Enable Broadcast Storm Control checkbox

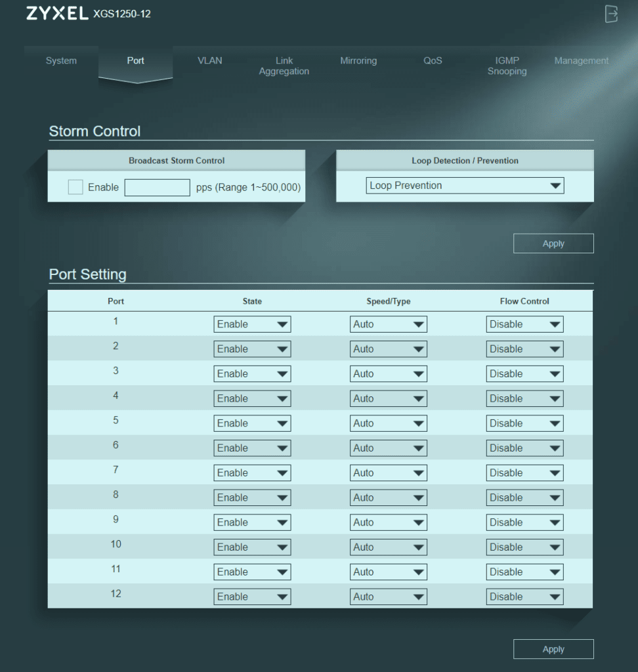[75, 187]
